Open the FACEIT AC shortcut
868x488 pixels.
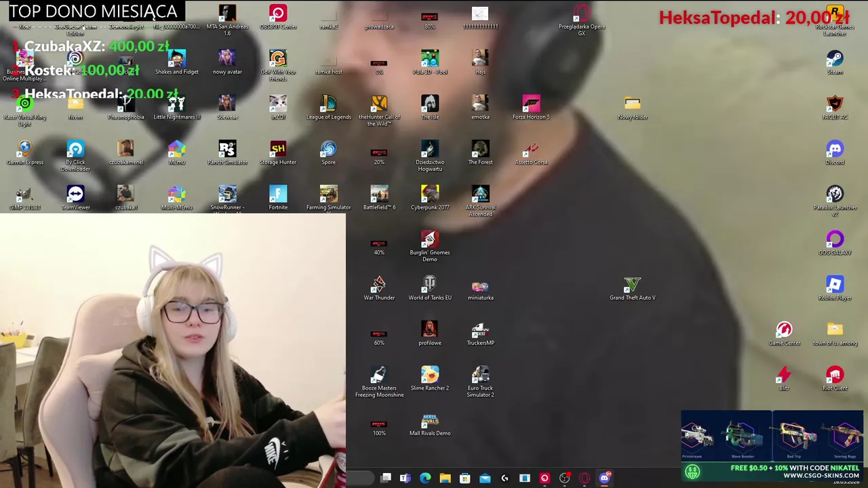835,107
